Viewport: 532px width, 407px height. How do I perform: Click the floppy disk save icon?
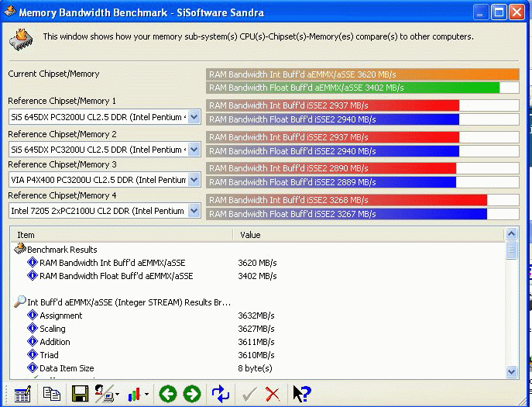tap(81, 394)
